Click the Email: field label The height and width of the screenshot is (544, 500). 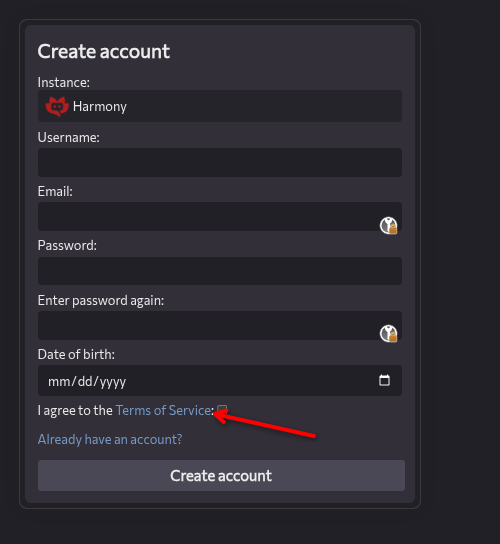tap(55, 192)
